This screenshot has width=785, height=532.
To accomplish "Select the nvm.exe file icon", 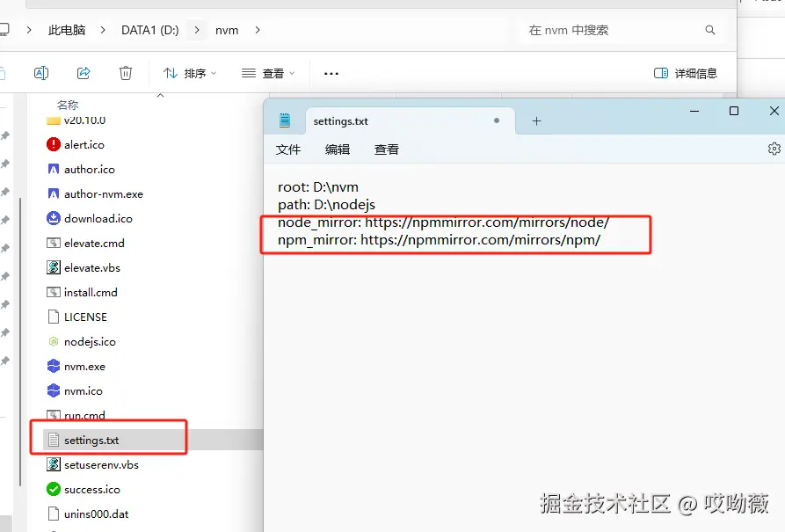I will coord(54,366).
